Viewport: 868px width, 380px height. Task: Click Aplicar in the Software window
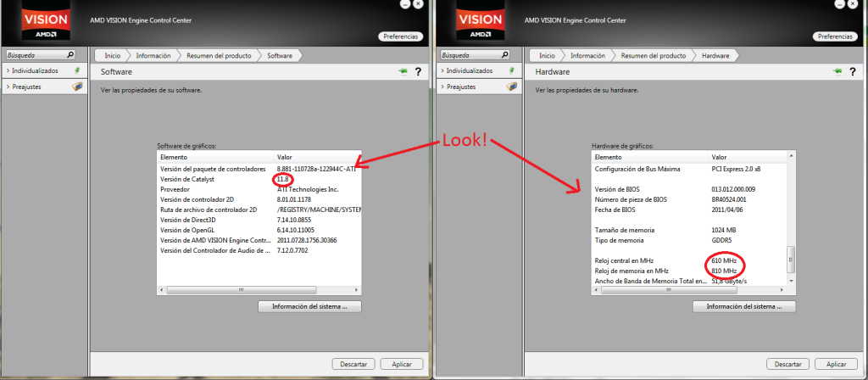point(402,365)
